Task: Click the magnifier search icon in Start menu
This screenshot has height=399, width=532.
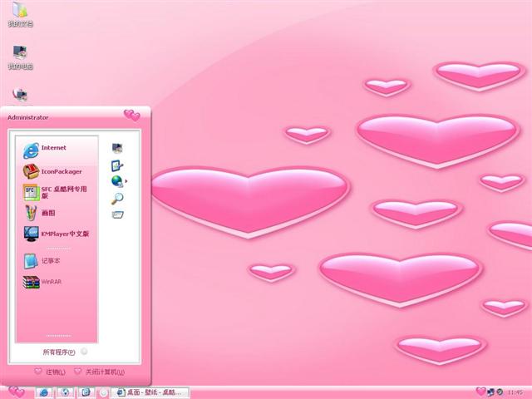Action: coord(117,198)
